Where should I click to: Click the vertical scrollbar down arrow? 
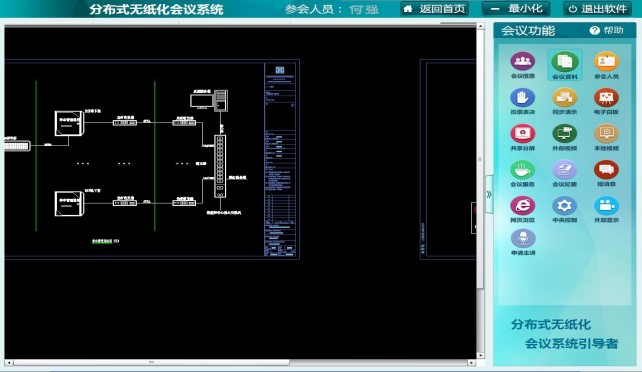[480, 356]
